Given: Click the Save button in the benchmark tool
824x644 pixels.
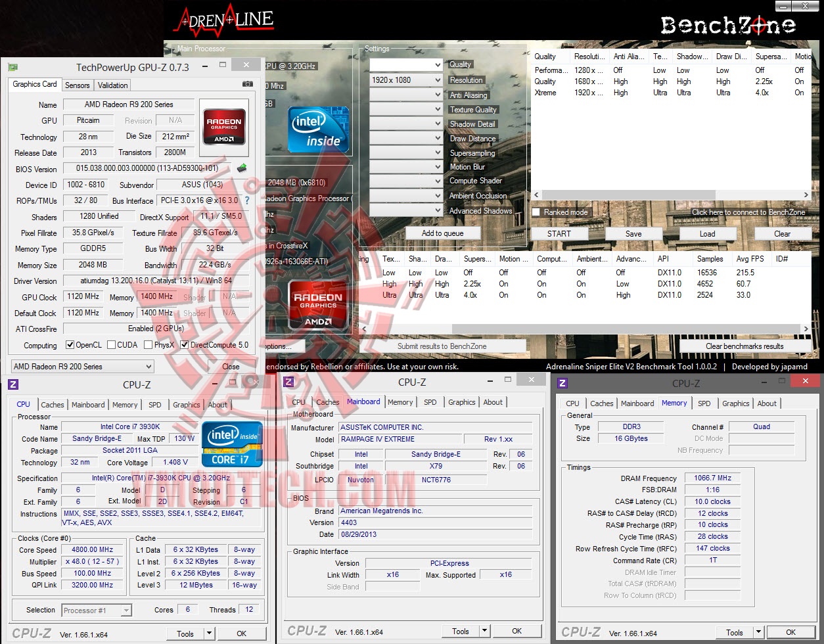Looking at the screenshot, I should [633, 234].
